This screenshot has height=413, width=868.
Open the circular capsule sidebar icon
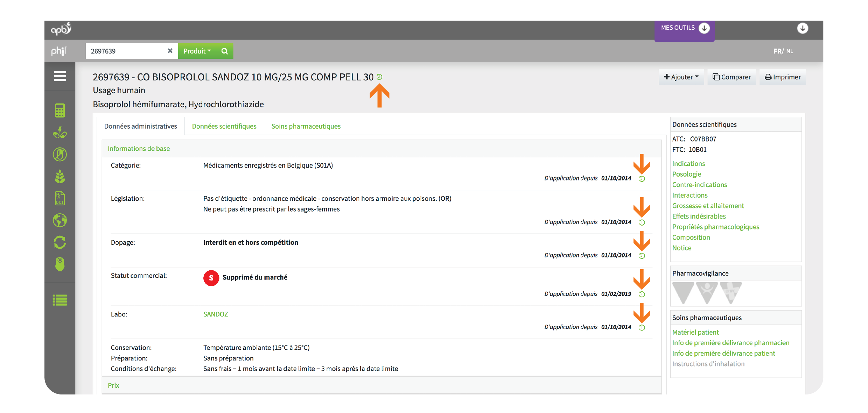(60, 154)
